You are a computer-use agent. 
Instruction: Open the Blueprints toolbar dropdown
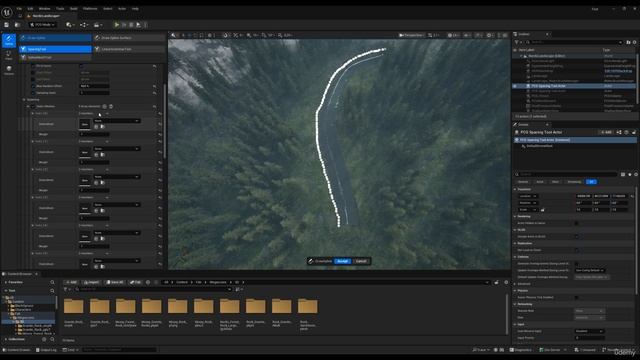pyautogui.click(x=84, y=25)
